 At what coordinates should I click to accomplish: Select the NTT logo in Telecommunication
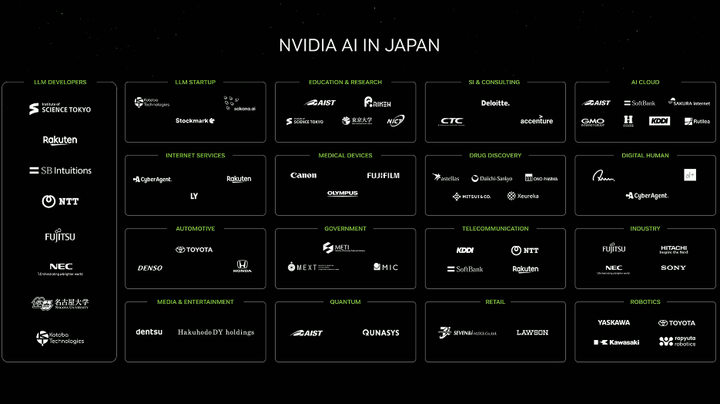(525, 250)
